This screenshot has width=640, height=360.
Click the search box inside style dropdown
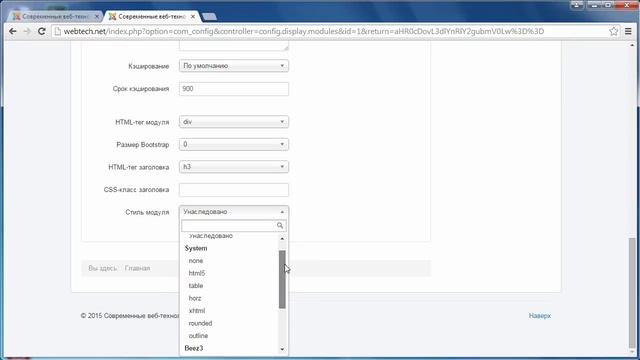pos(234,225)
